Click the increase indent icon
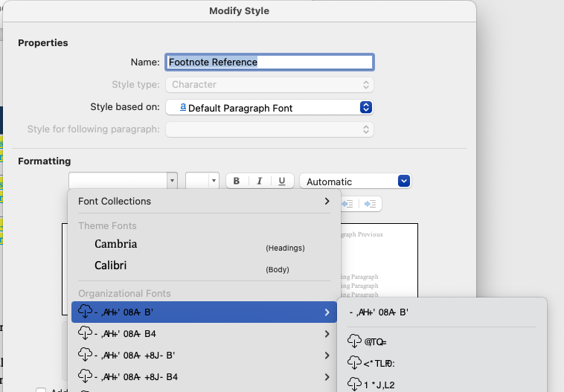This screenshot has width=564, height=392. (370, 204)
